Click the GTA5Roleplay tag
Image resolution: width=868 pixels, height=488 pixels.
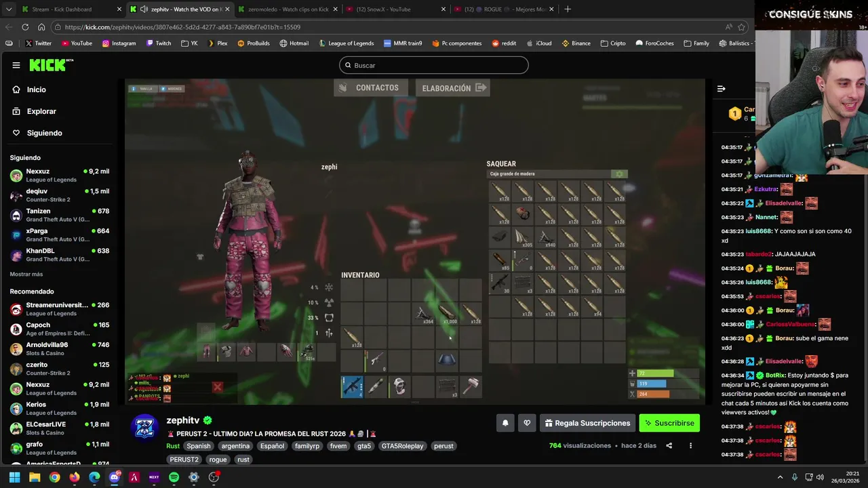coord(402,446)
